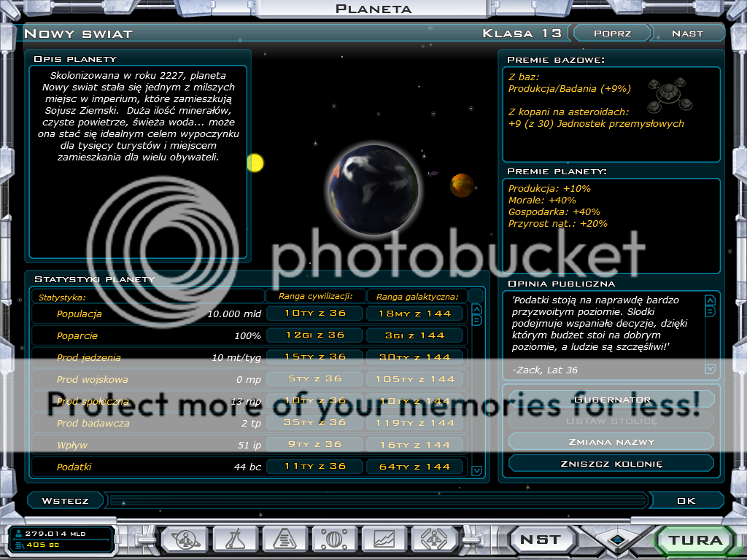Select the Prod badawcza statistic row

click(x=249, y=424)
